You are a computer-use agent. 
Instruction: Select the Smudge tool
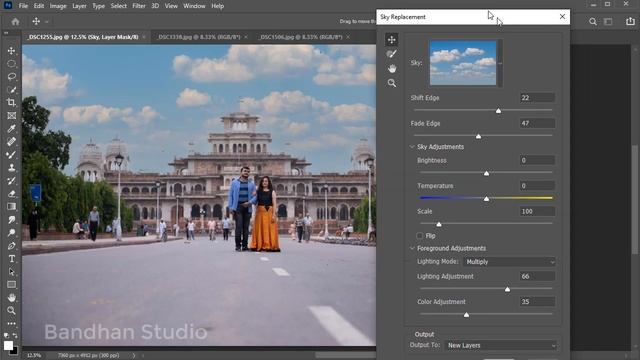11,220
